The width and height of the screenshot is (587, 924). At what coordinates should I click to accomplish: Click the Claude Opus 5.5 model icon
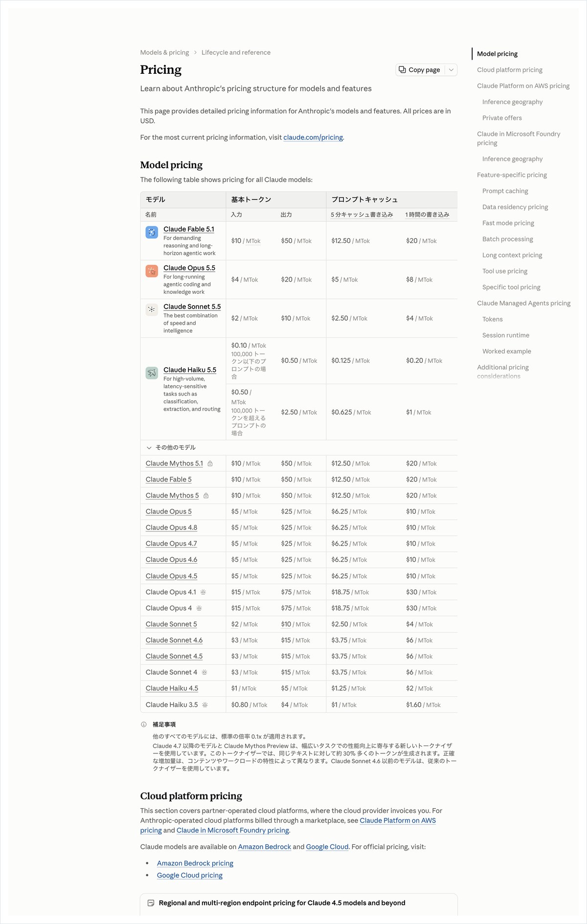[x=152, y=271]
